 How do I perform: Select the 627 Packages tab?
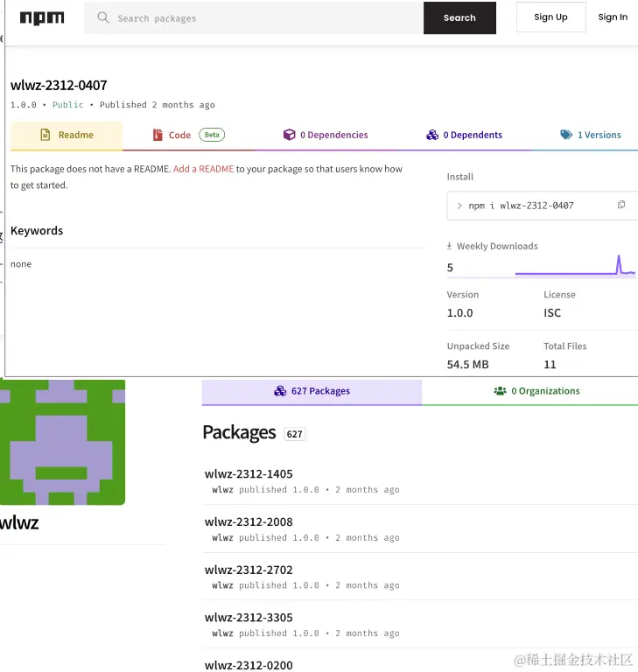[312, 391]
